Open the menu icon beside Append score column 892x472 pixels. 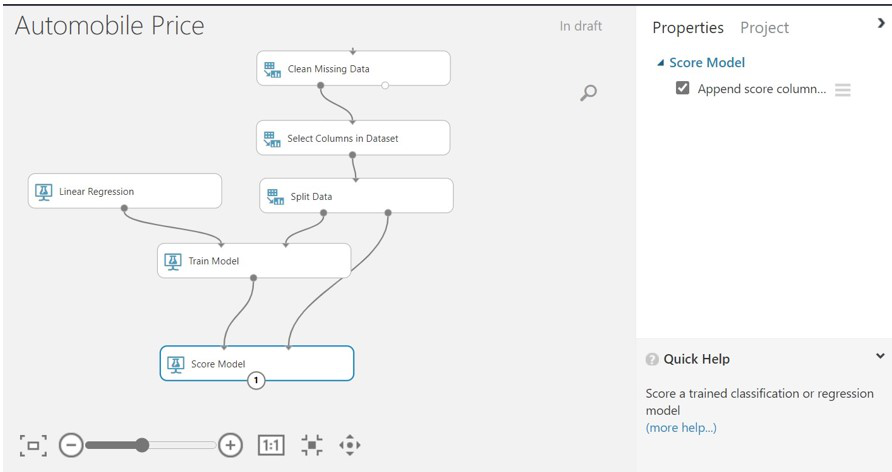click(843, 90)
